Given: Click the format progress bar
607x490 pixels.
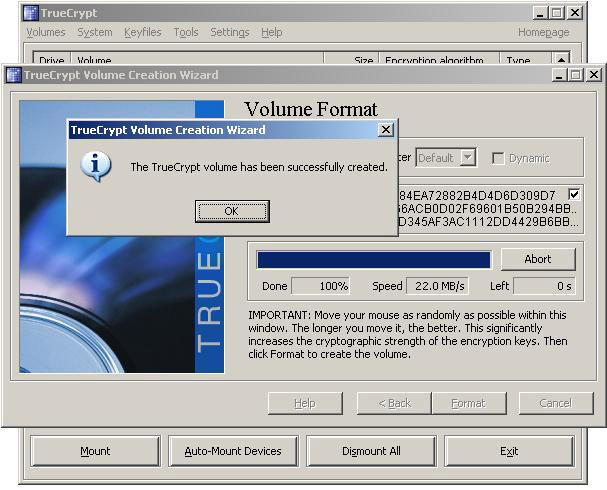Looking at the screenshot, I should click(374, 260).
